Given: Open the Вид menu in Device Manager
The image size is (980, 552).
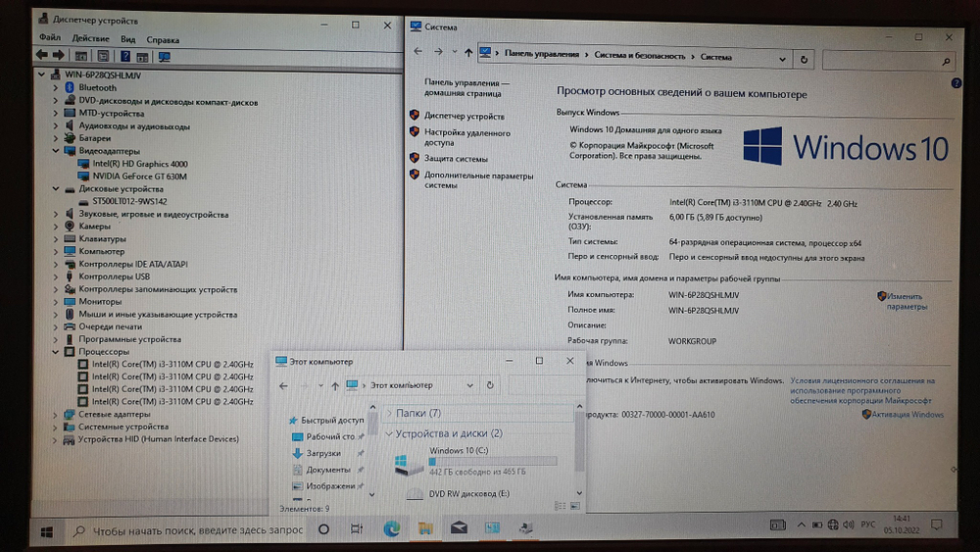Looking at the screenshot, I should 127,38.
